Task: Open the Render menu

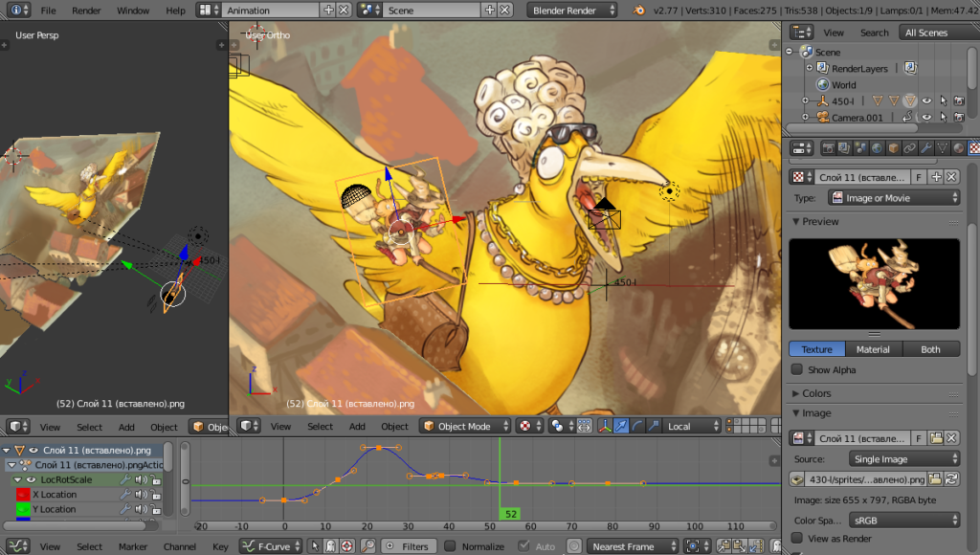Action: tap(86, 10)
